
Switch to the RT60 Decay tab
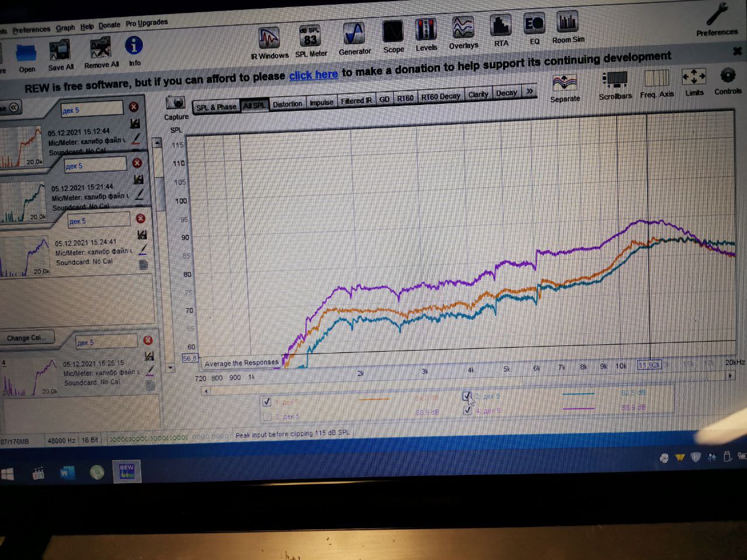click(x=441, y=96)
